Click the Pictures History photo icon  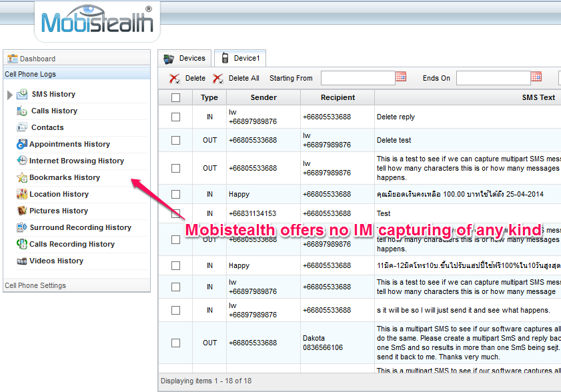(21, 211)
